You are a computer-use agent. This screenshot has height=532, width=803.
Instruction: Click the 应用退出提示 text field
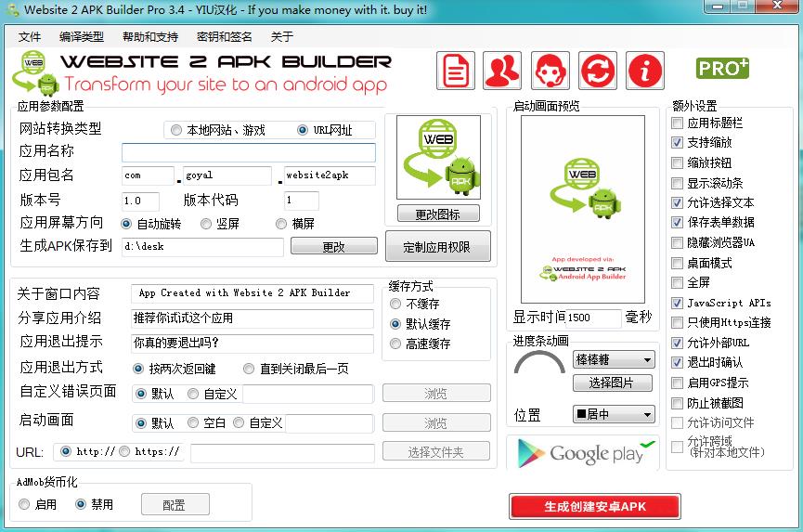point(253,343)
